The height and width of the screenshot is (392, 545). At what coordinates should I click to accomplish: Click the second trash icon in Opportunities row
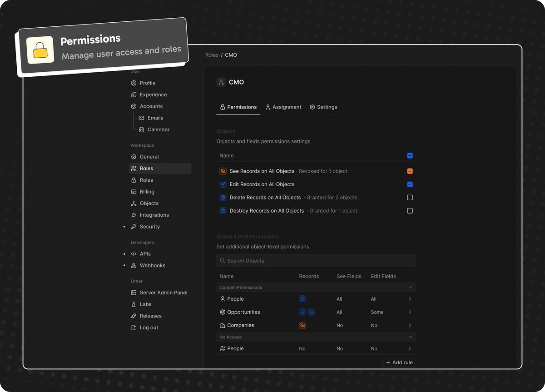point(311,312)
